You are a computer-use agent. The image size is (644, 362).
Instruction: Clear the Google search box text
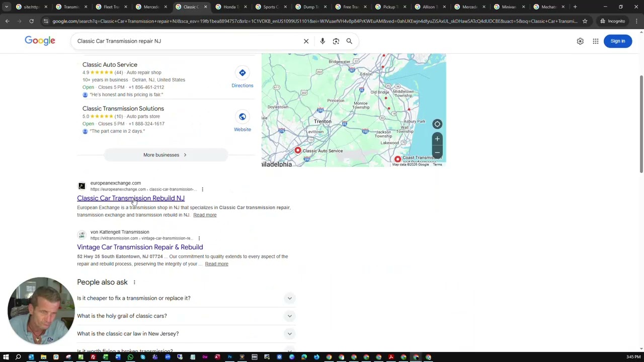(x=306, y=41)
